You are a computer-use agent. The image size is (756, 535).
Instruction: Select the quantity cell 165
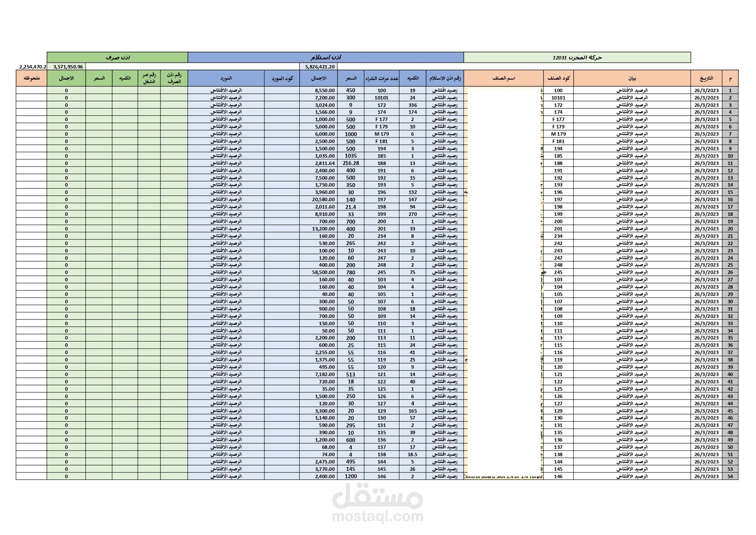412,411
